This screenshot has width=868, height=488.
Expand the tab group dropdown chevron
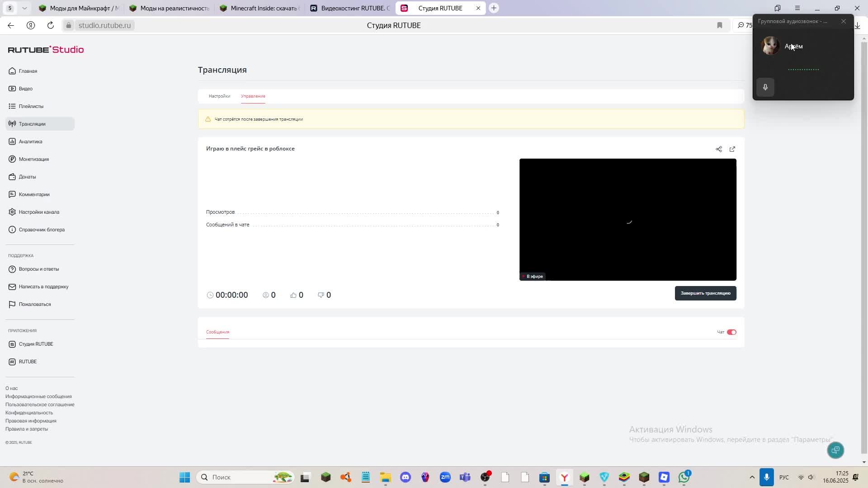point(24,8)
